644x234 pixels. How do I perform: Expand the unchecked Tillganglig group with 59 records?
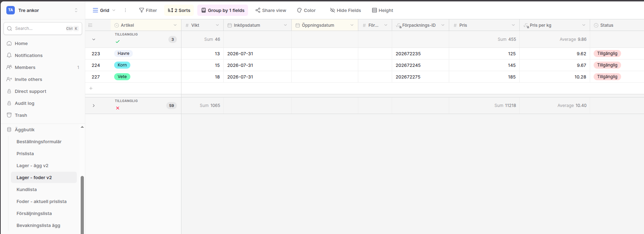tap(94, 106)
